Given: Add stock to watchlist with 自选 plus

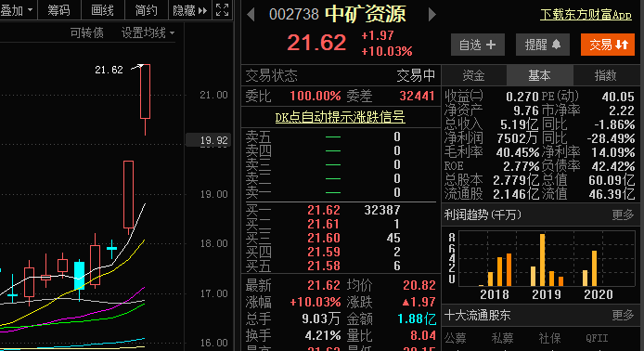Looking at the screenshot, I should (x=478, y=45).
